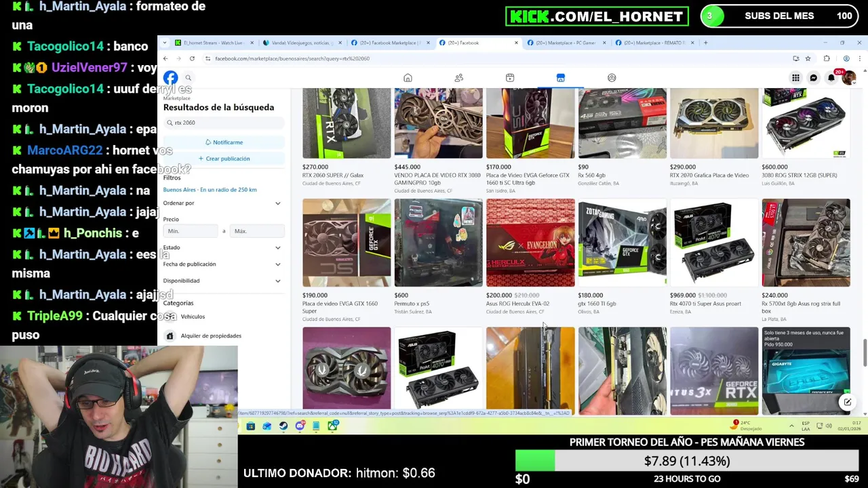Screen dimensions: 868x488
Task: Click the browser address bar URL
Action: pos(292,59)
